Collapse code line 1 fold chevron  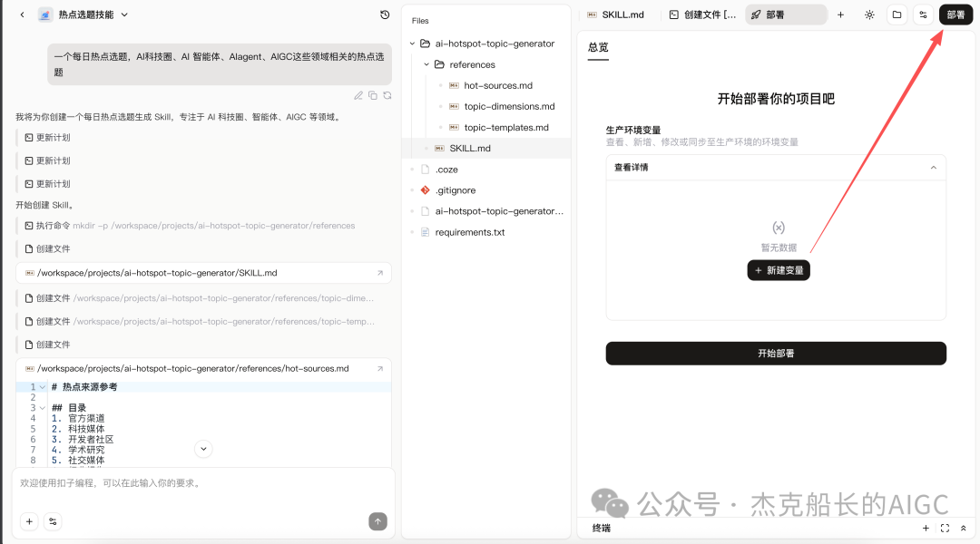pos(43,387)
